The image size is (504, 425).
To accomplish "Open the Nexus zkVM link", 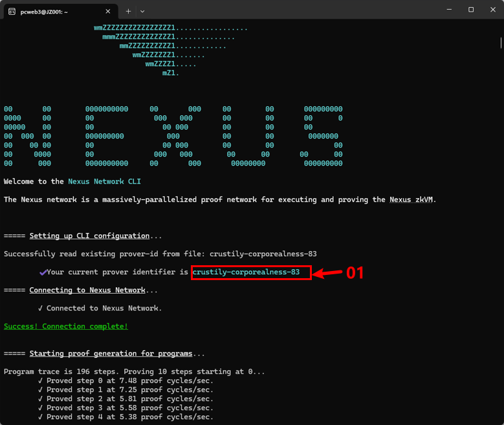I will click(411, 200).
